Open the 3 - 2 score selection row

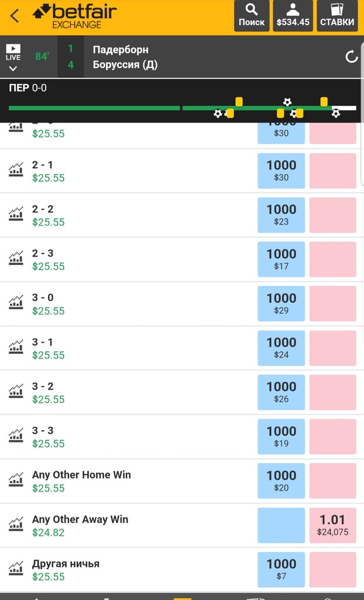(182, 393)
